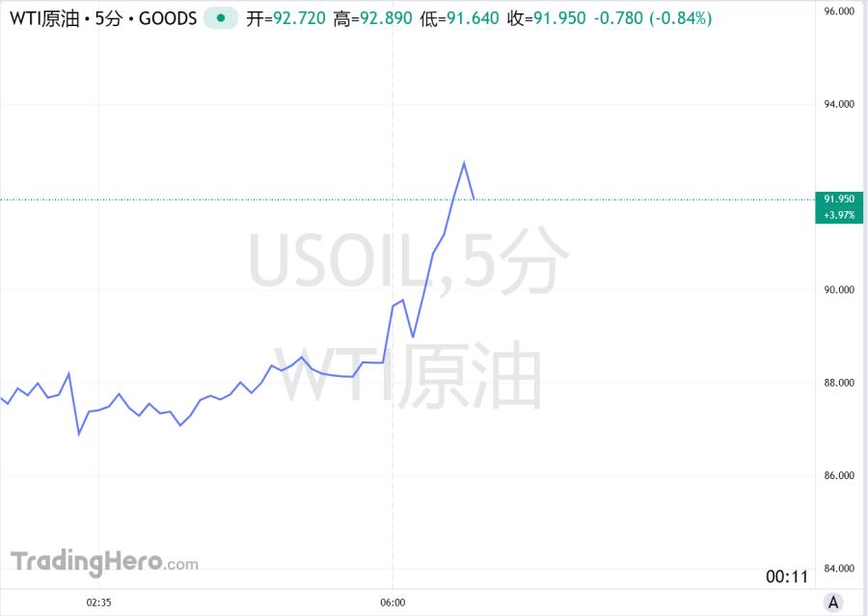The width and height of the screenshot is (868, 616).
Task: Click the WTI原油 symbol title
Action: (44, 17)
